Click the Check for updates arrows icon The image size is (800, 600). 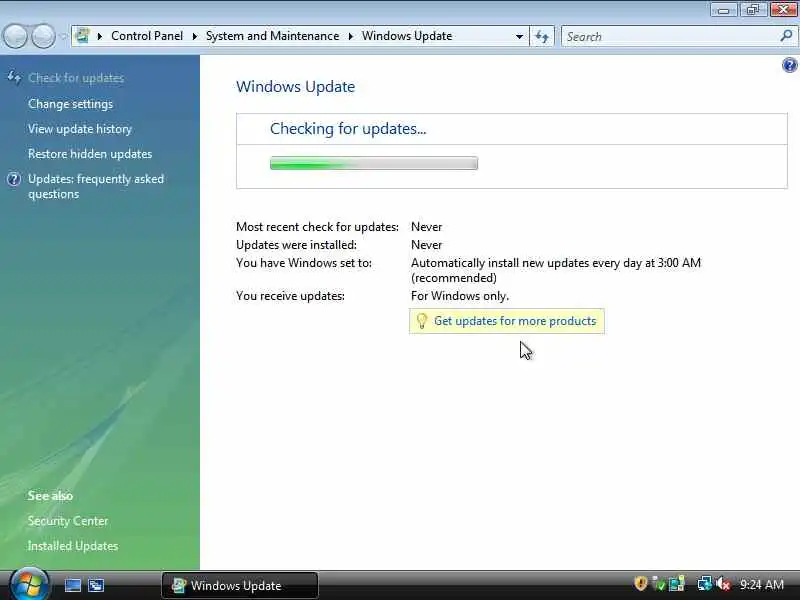pyautogui.click(x=14, y=78)
